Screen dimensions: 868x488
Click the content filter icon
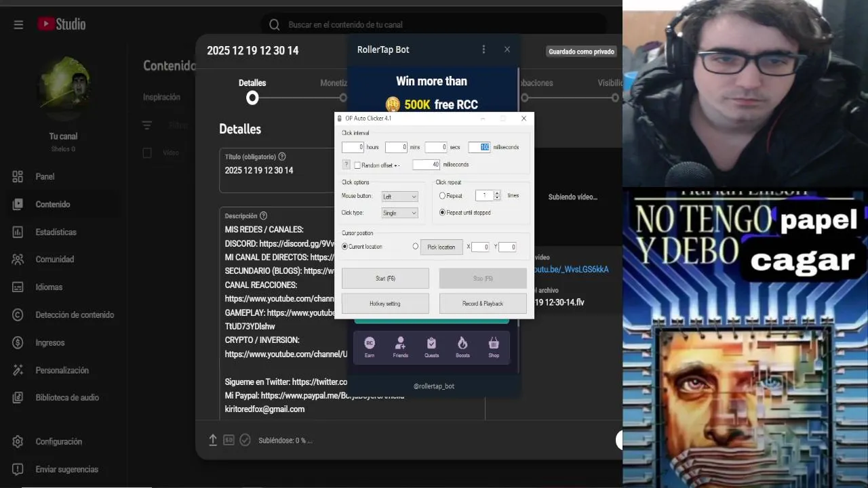[147, 125]
